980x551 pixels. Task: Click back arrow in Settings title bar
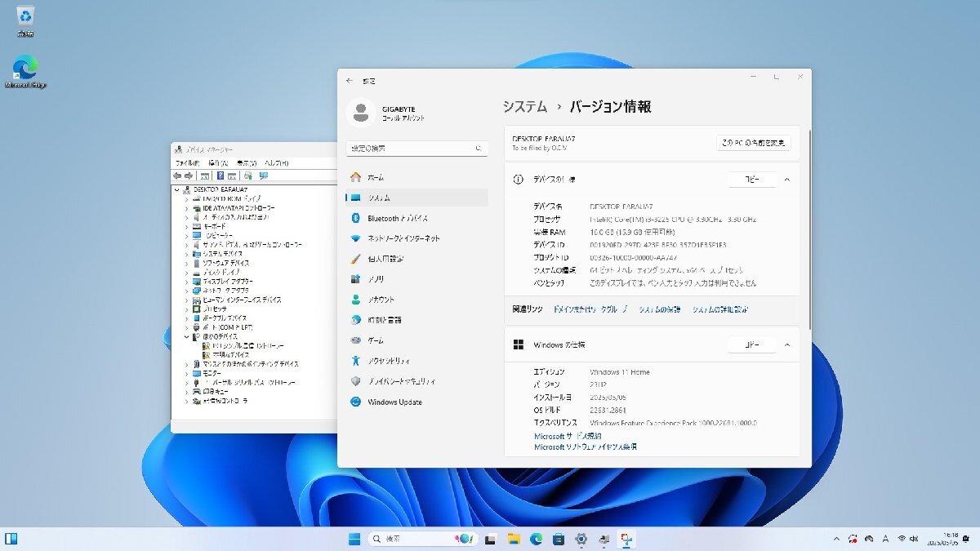tap(350, 81)
